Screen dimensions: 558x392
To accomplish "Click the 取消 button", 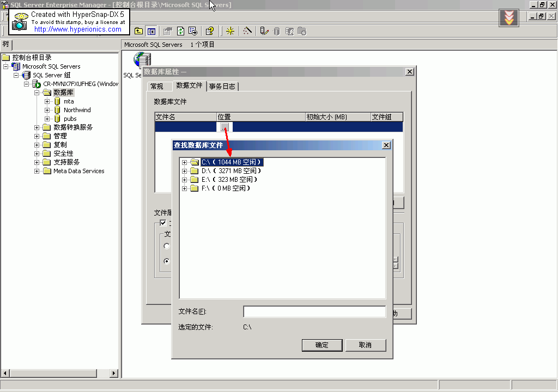I will (366, 345).
